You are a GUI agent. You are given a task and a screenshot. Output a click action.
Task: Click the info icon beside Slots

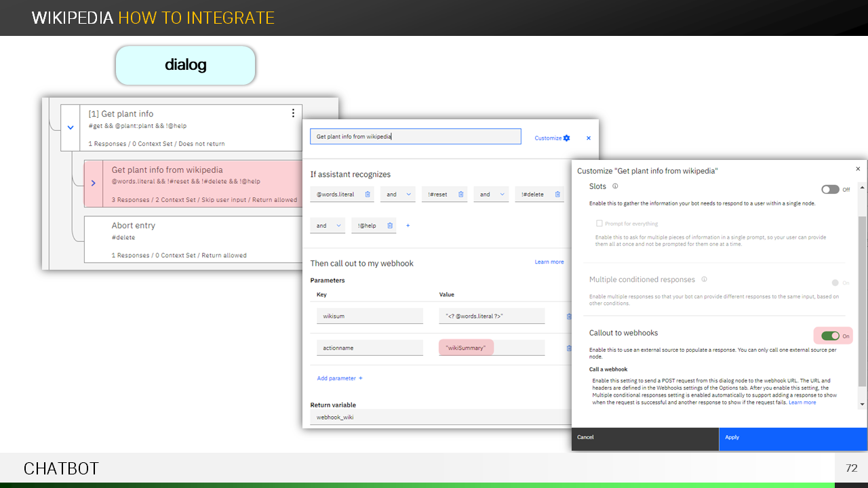[x=615, y=186]
